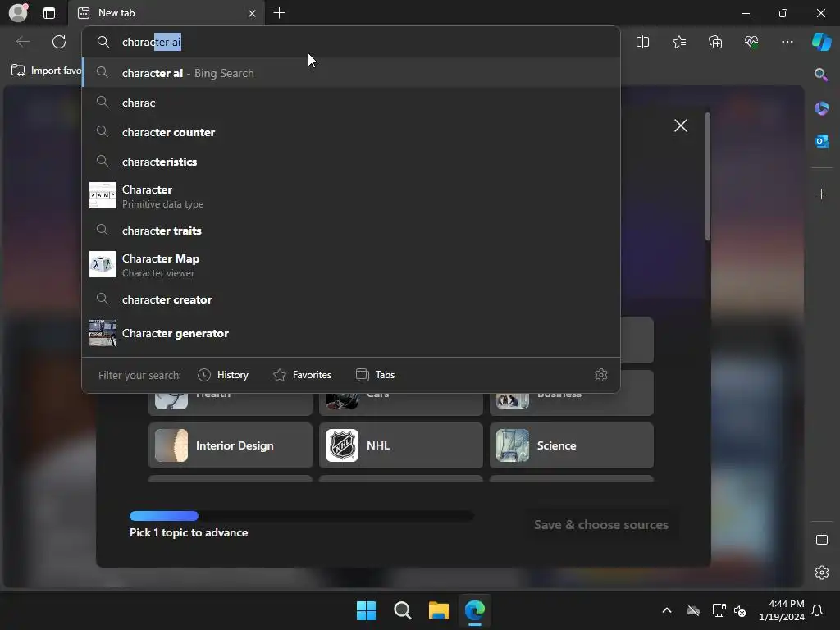Open Settings and more ellipsis menu
The image size is (840, 630).
[787, 42]
